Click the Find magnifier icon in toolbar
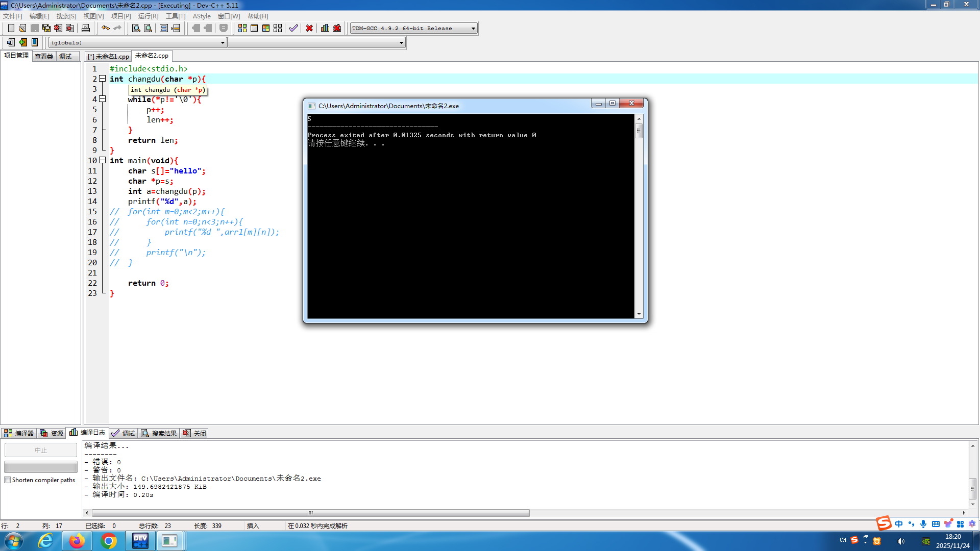Viewport: 980px width, 551px height. point(136,28)
